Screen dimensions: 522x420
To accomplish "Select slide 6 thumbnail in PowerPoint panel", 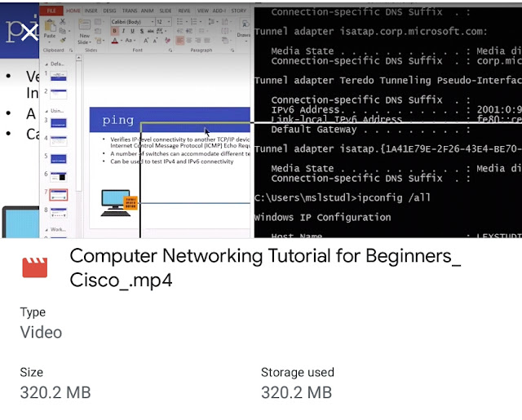I will (59, 177).
